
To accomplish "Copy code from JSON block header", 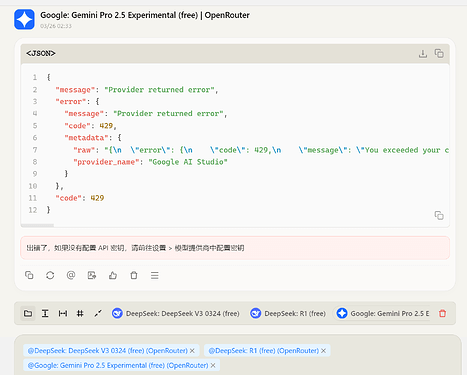I will point(439,53).
